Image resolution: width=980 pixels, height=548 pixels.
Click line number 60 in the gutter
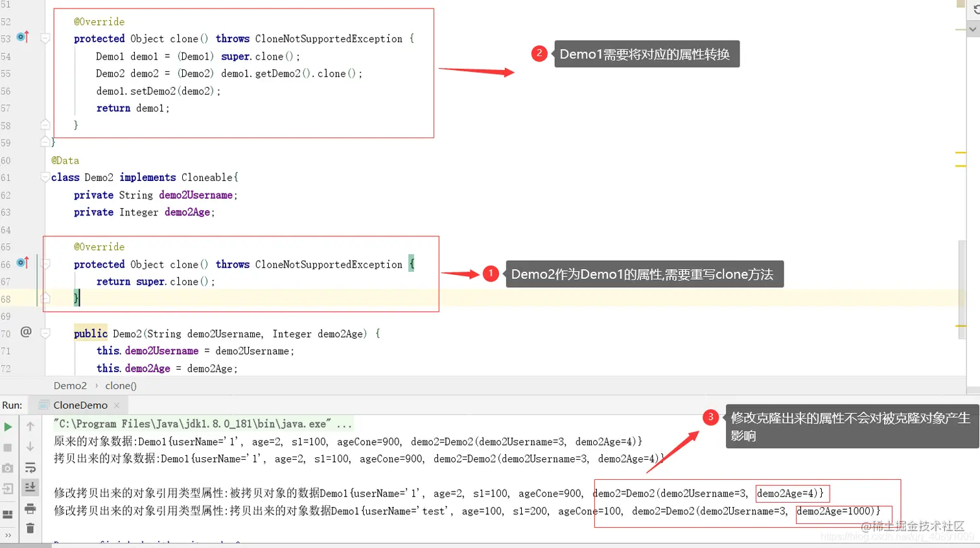pos(6,160)
